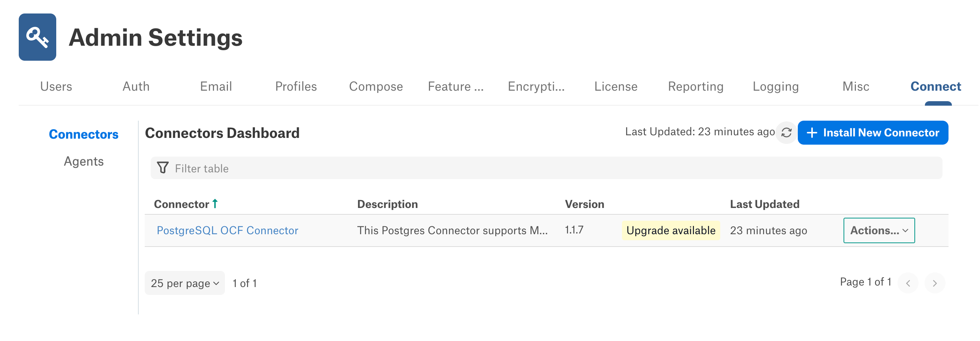Click the Admin Settings key icon
Viewport: 980px width, 341px height.
pos(37,37)
